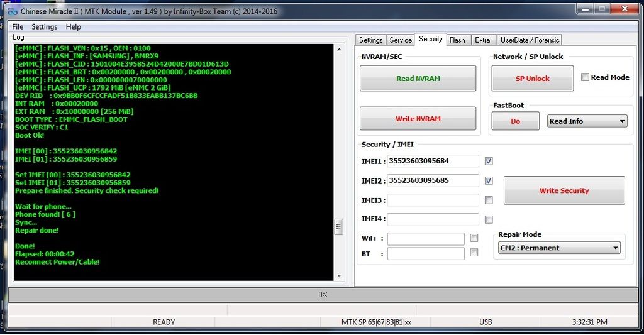The width and height of the screenshot is (644, 335).
Task: Click the Chinese Miracle II title bar icon
Action: tap(11, 11)
